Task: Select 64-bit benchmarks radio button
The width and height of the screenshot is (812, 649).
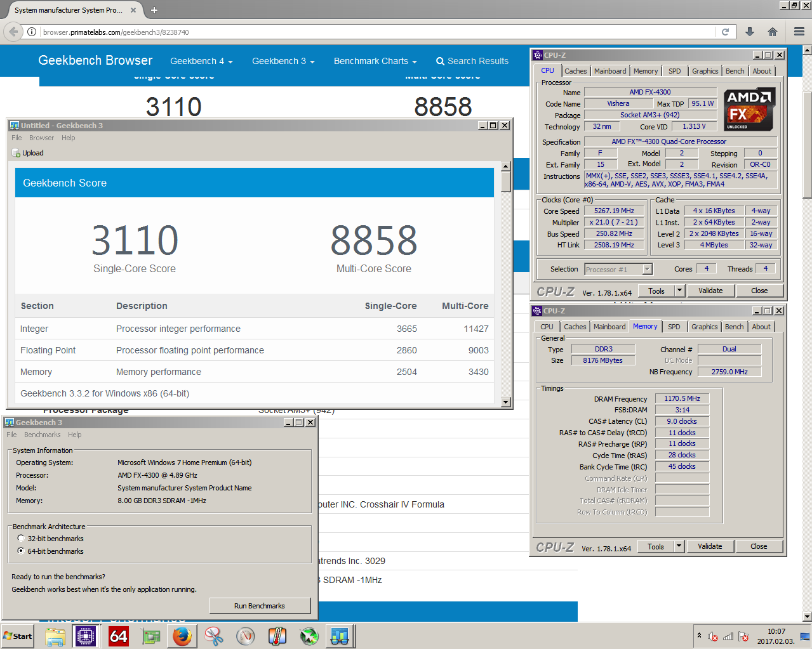Action: pyautogui.click(x=21, y=551)
